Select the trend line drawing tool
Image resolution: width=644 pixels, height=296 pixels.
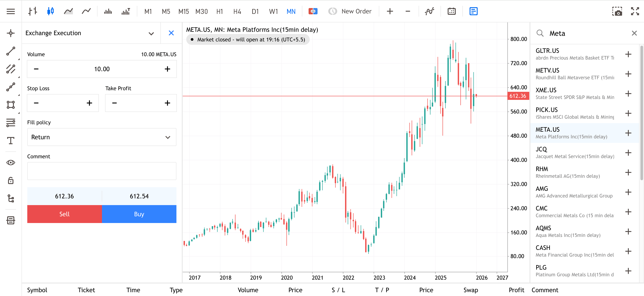pyautogui.click(x=11, y=51)
